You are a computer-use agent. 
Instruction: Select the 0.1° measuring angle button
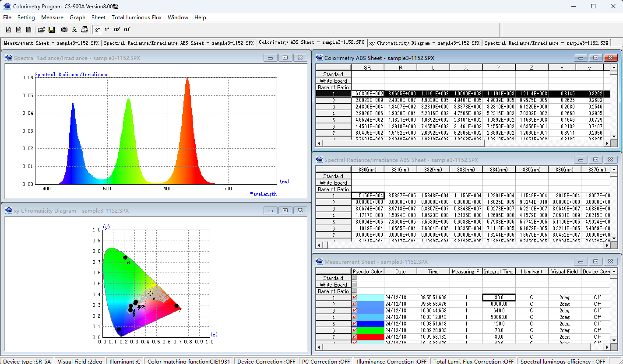tap(127, 30)
